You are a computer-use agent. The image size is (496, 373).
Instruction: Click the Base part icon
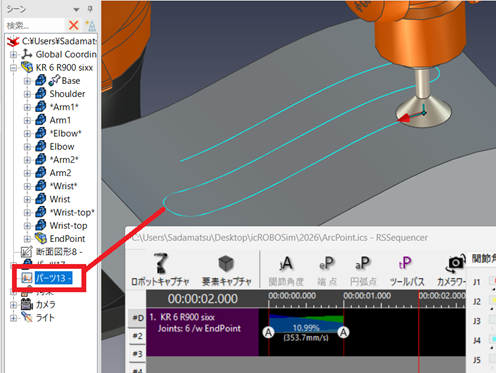(x=41, y=80)
